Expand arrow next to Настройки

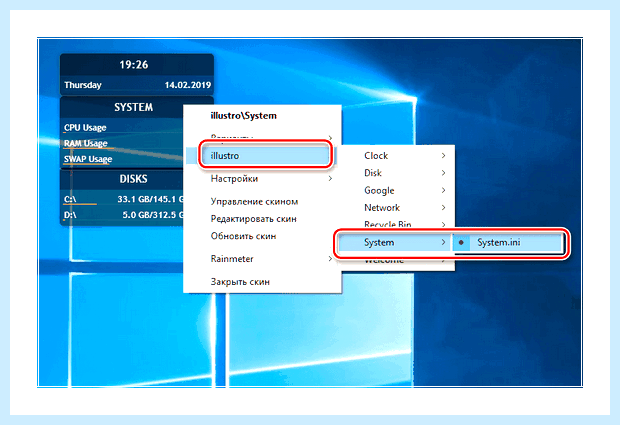click(330, 179)
